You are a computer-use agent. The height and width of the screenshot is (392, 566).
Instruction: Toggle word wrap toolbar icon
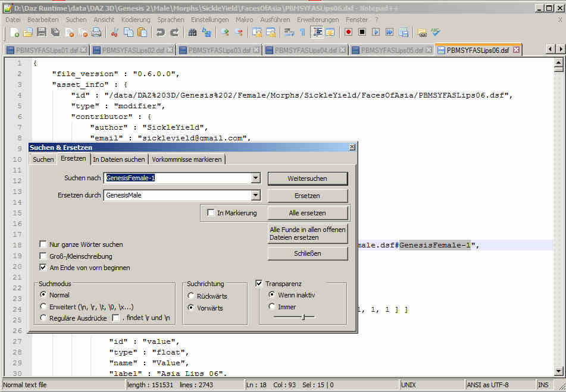coord(289,33)
